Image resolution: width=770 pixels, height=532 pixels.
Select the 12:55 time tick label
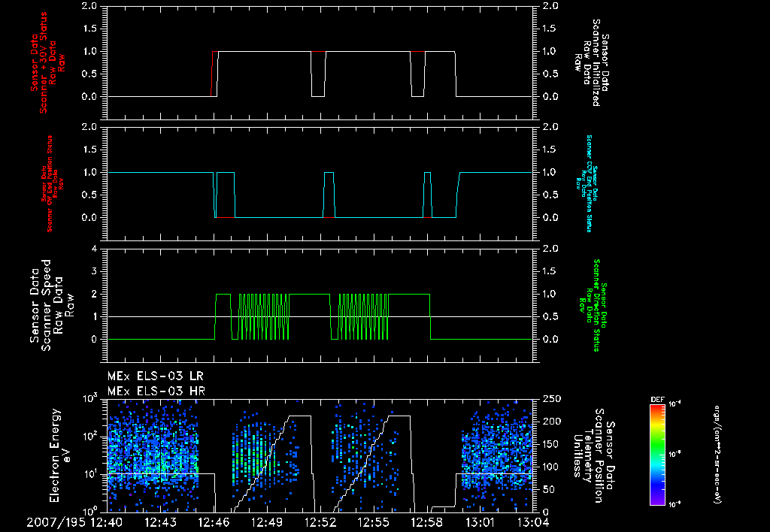(373, 522)
